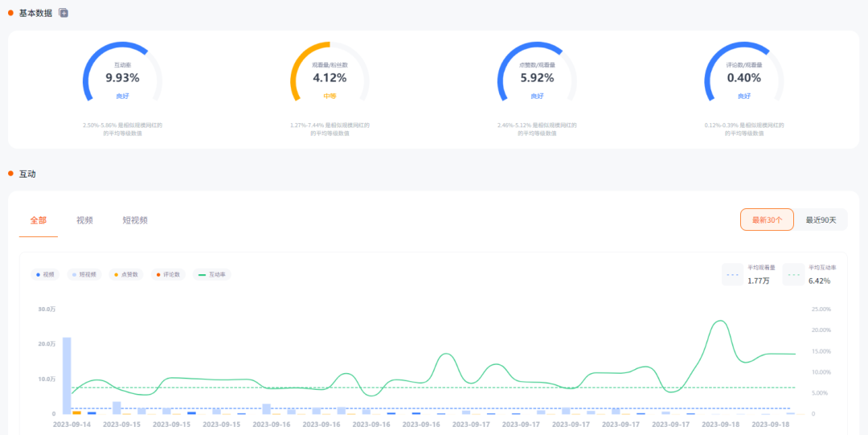The width and height of the screenshot is (868, 435).
Task: Click the 互动率 9.93% gauge
Action: [x=122, y=73]
